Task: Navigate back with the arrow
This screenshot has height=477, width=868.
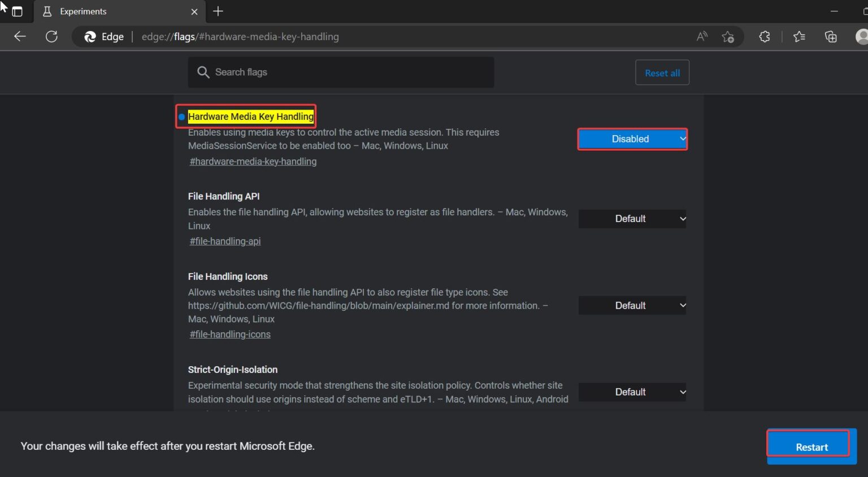Action: (20, 36)
